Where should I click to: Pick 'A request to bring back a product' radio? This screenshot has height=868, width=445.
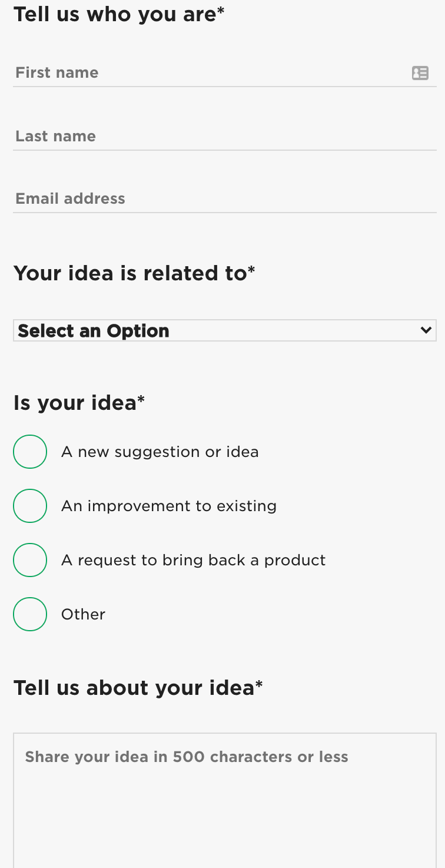point(30,560)
